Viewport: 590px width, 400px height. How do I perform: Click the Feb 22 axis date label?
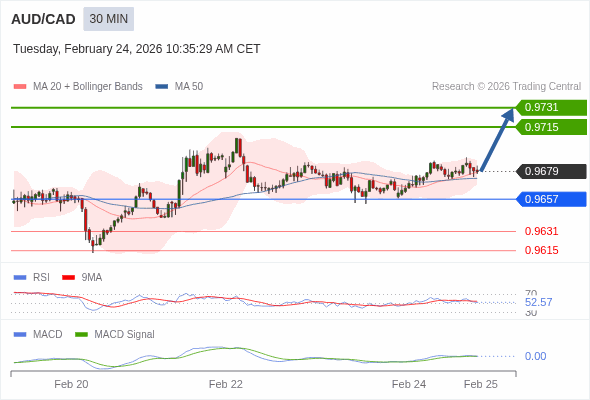pos(226,384)
